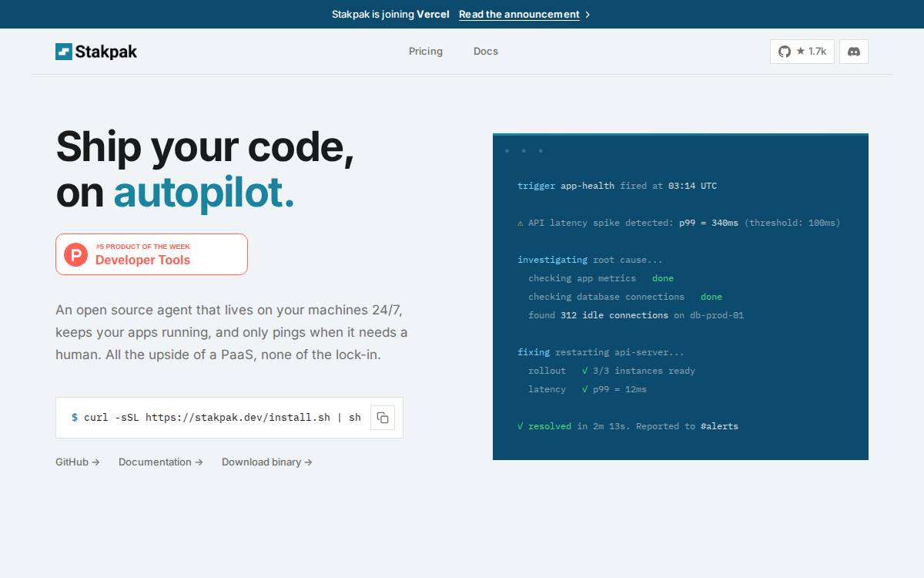Open the Docs nav item
The image size is (924, 578).
(x=486, y=52)
